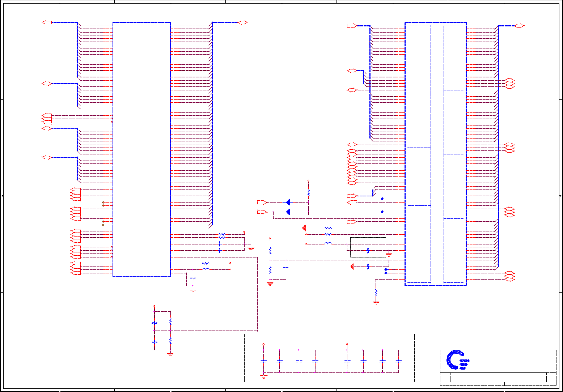Select the top-left bus port of the right chip
This screenshot has width=563, height=392.
click(x=352, y=26)
